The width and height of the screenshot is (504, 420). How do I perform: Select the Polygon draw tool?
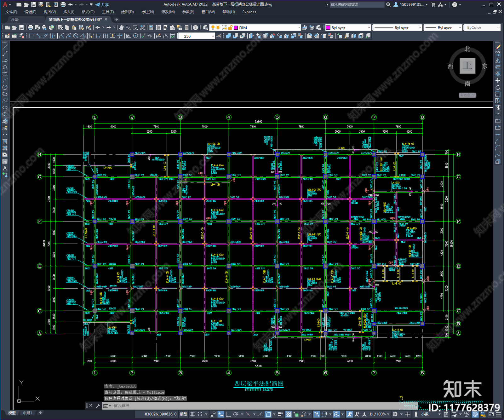point(5,67)
